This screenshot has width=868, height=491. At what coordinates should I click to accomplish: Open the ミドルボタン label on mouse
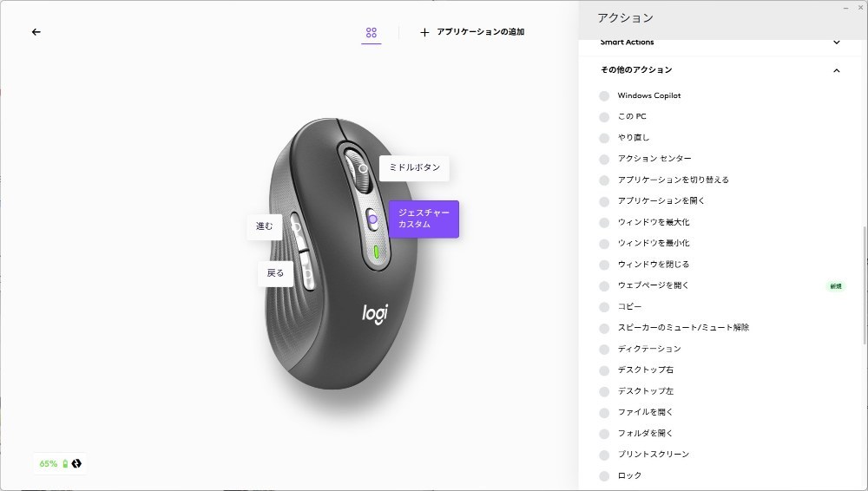point(414,167)
